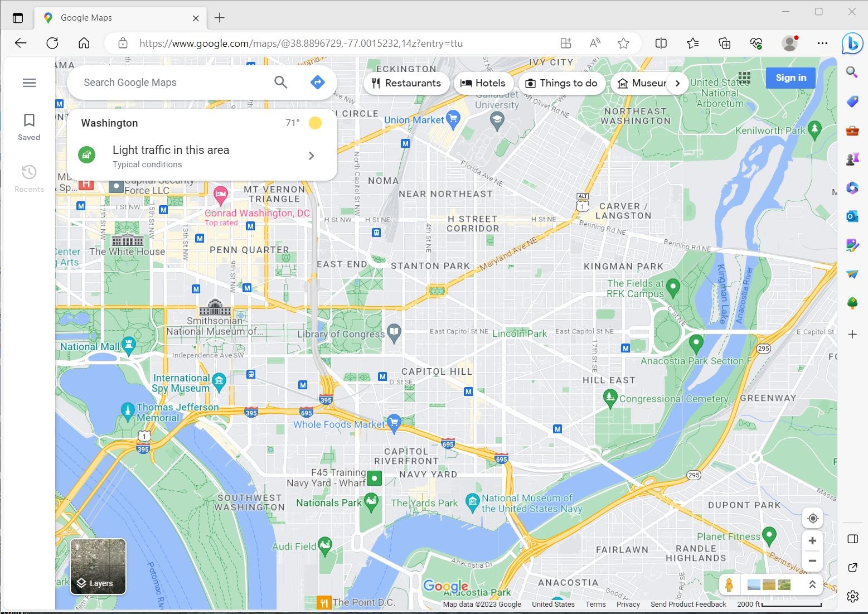Click the search magnifier icon in Maps
Viewport: 868px width, 614px height.
click(x=280, y=83)
